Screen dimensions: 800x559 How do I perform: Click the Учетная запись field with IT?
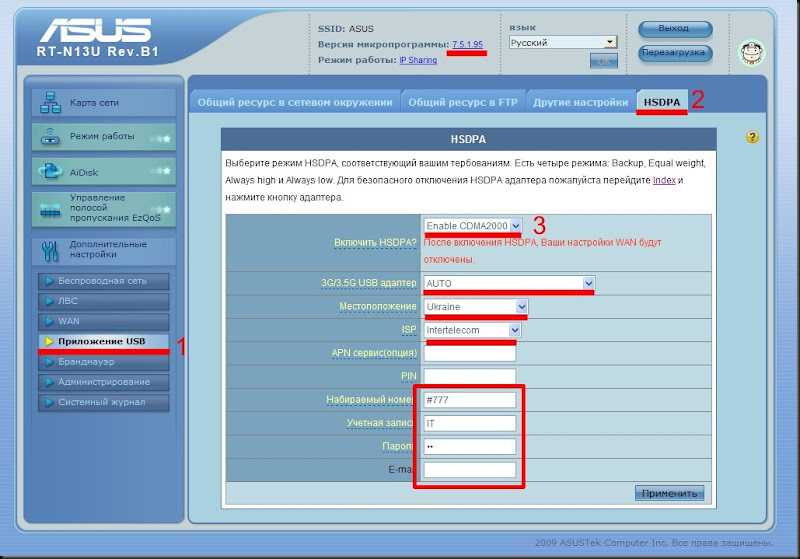(x=470, y=423)
